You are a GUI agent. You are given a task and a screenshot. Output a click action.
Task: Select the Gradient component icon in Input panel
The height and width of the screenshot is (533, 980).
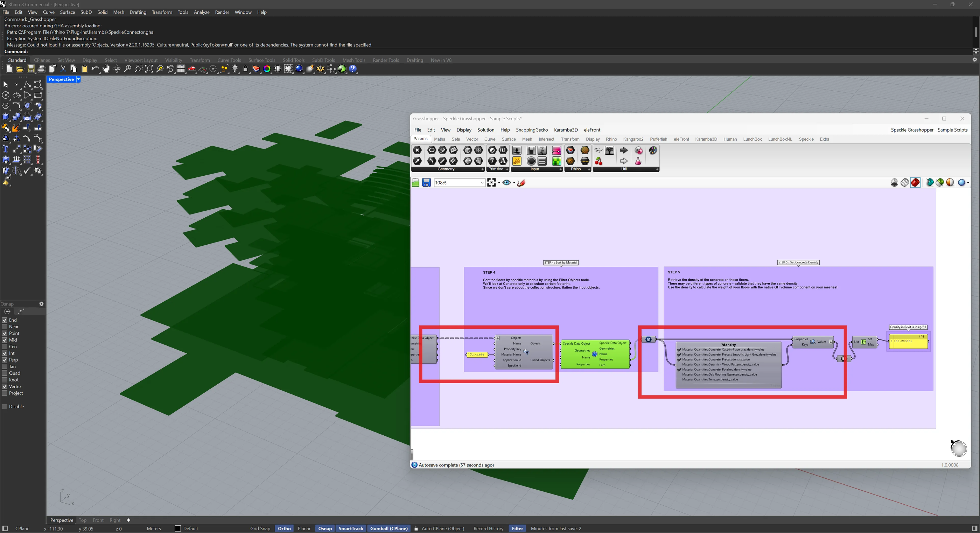coord(556,150)
